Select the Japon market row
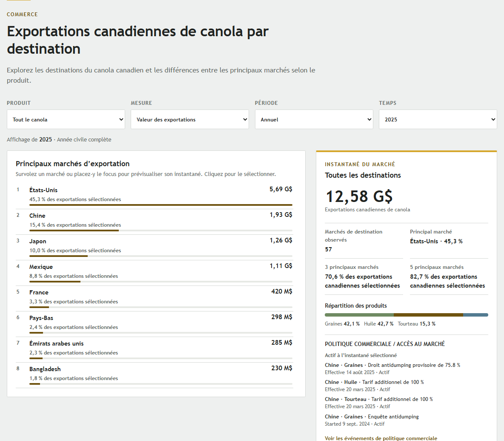Screen dimensions: 504x441 coord(154,248)
